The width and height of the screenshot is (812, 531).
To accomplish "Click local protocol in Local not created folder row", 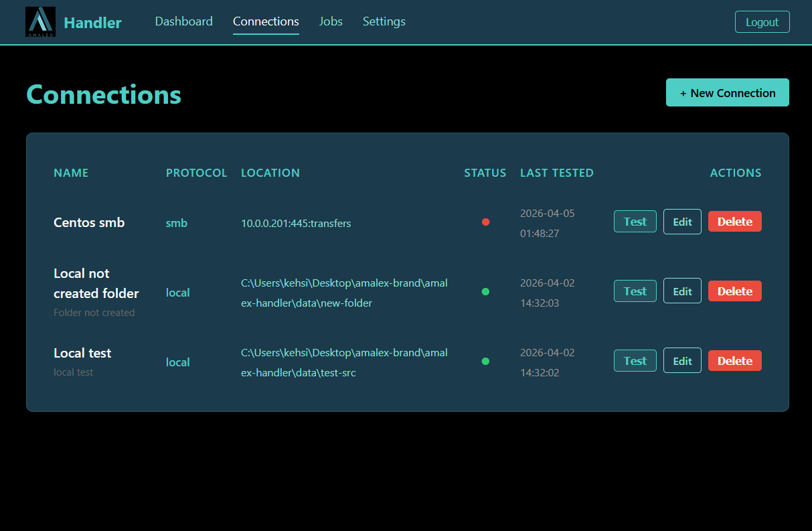I will click(x=178, y=293).
